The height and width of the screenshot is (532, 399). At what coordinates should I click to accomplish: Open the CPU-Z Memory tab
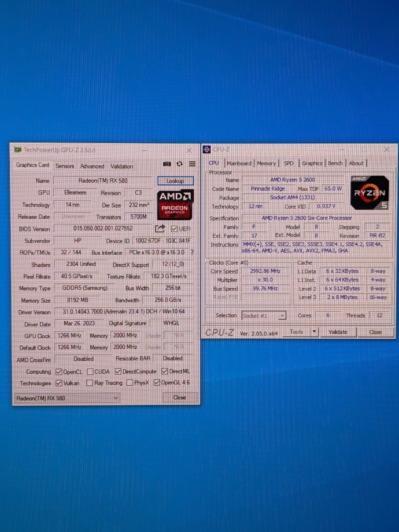266,163
